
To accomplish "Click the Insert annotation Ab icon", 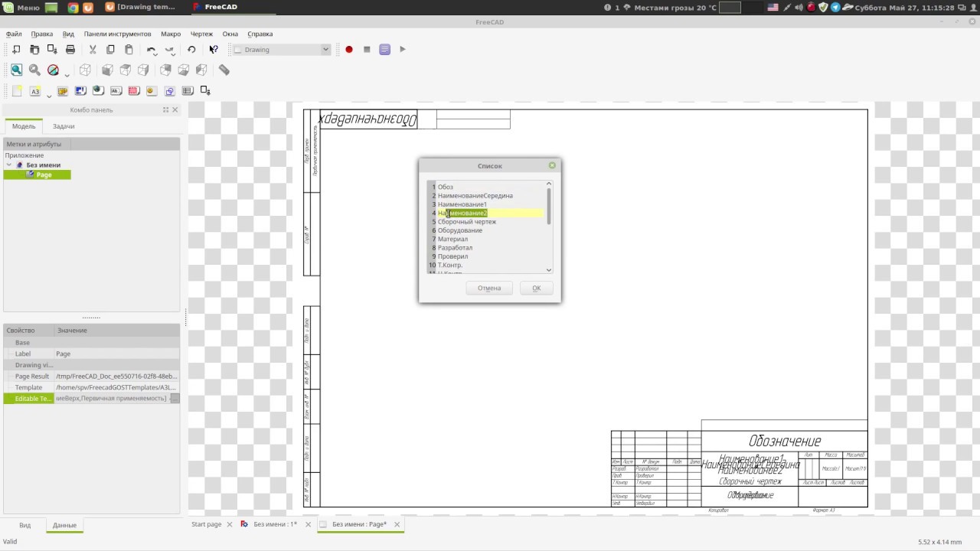I will 116,90.
